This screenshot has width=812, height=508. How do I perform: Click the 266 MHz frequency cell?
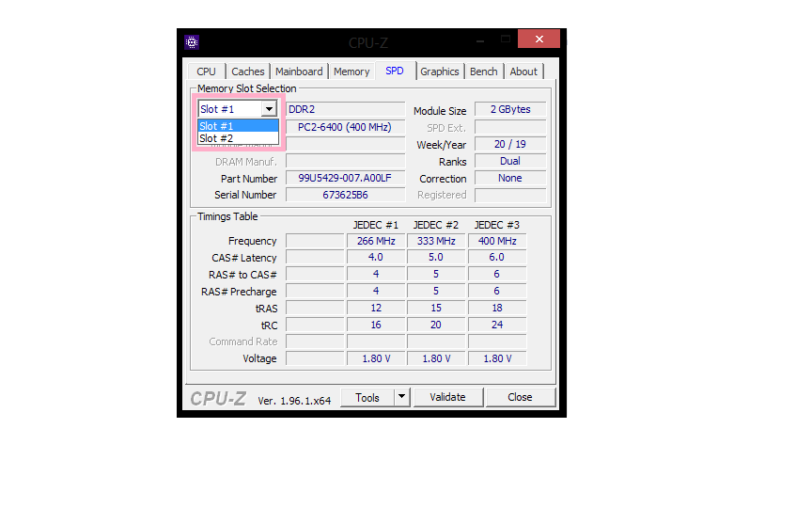(x=376, y=241)
